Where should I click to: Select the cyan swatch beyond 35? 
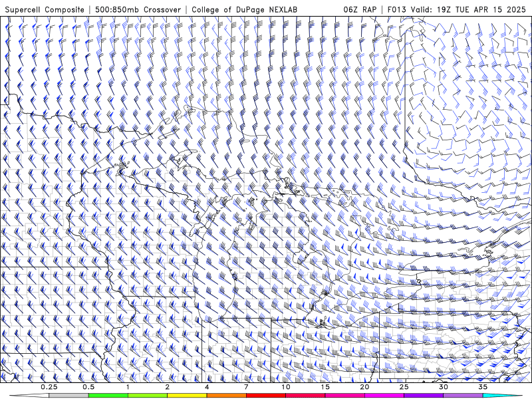click(x=502, y=396)
